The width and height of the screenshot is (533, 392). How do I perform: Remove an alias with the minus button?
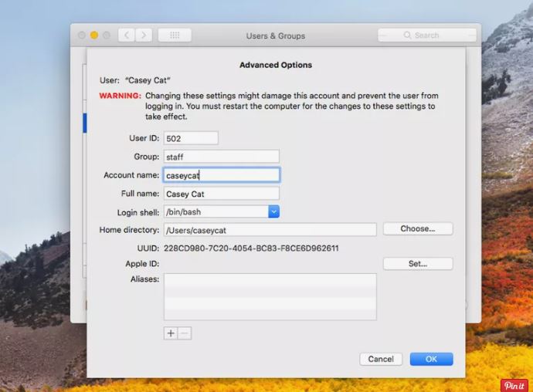[185, 333]
